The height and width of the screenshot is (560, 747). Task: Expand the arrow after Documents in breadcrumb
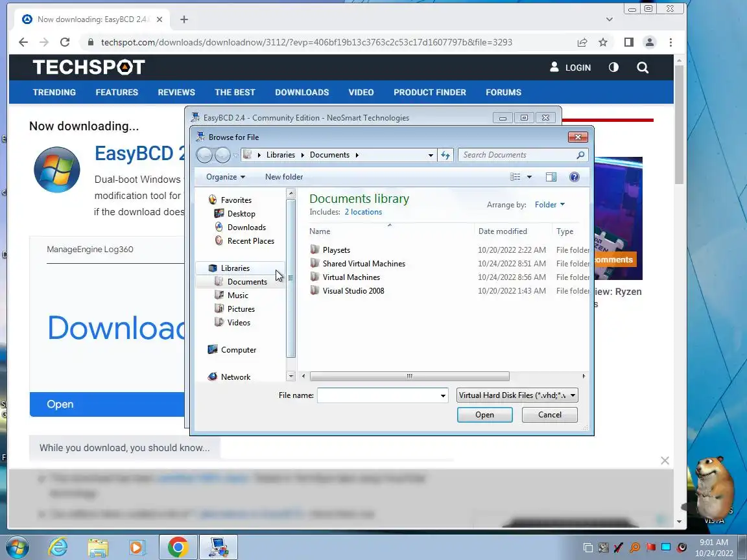[x=357, y=155]
